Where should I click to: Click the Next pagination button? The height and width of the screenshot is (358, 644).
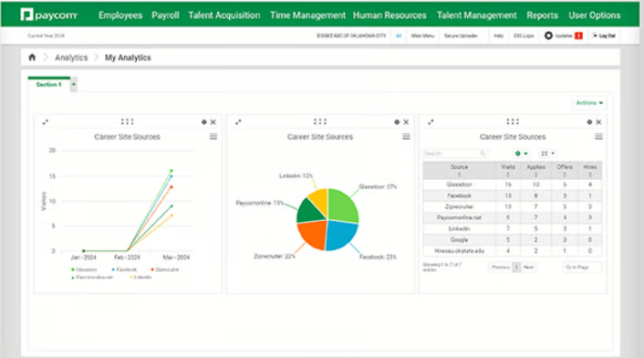[x=528, y=268]
